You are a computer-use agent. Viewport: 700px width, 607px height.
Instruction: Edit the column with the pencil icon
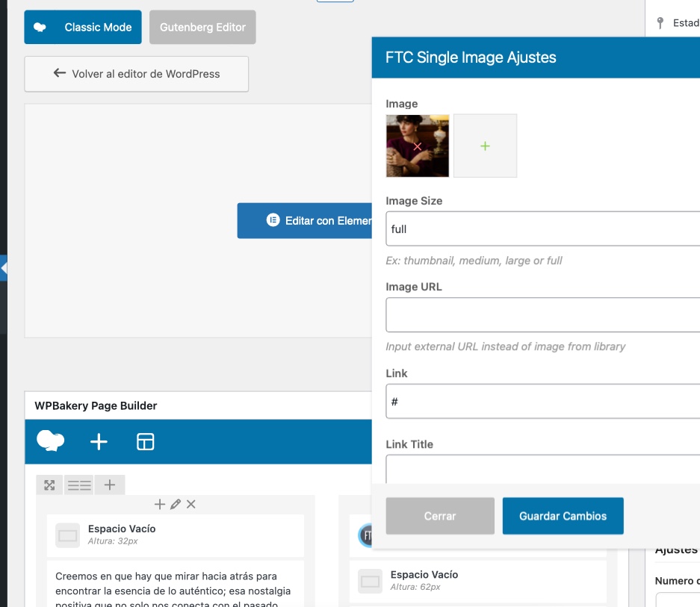[x=176, y=505]
